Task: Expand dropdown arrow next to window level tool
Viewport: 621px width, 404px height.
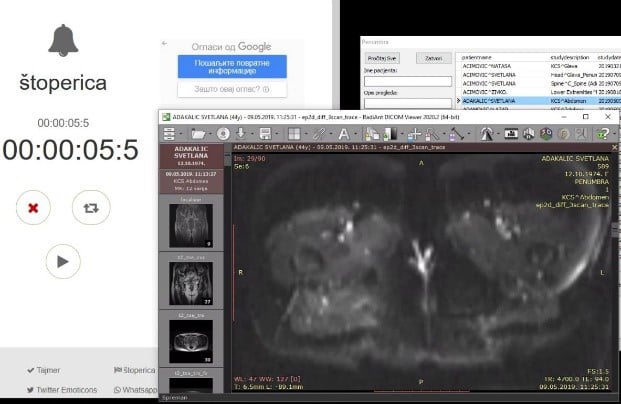Action: click(401, 134)
